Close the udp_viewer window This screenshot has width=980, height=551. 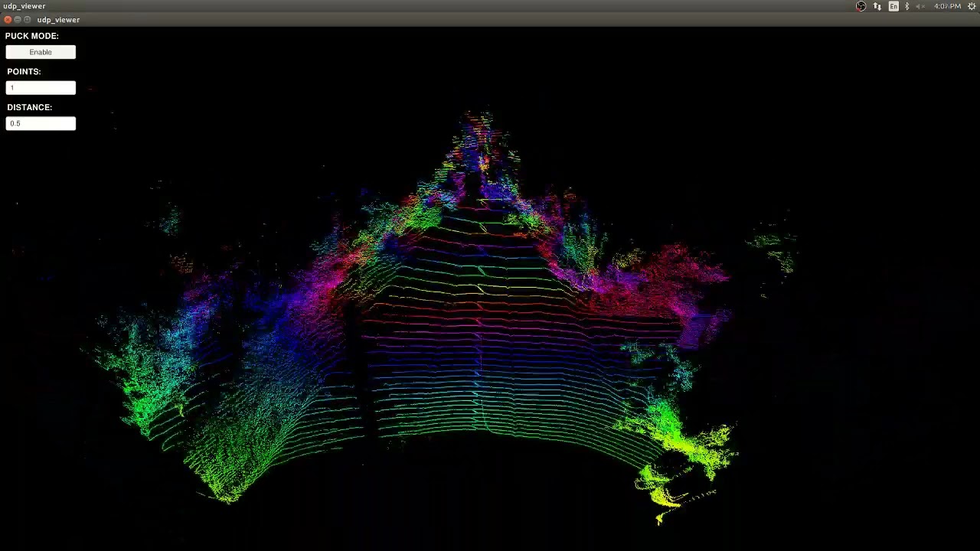pos(8,19)
